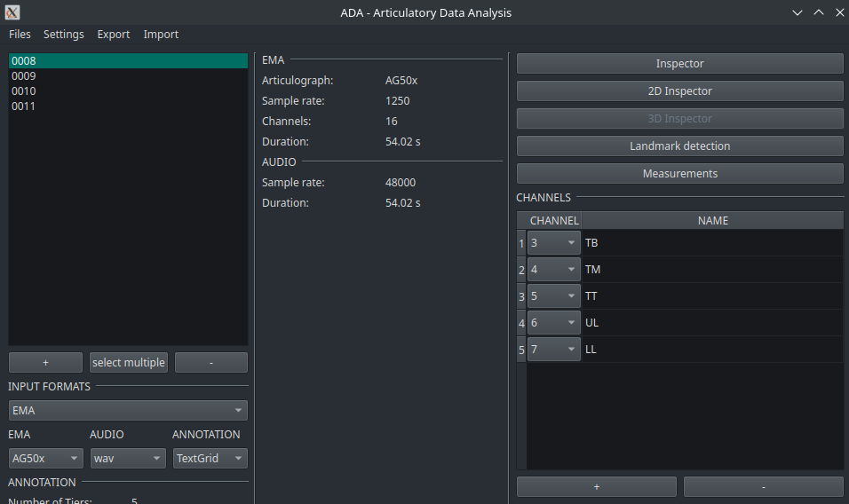
Task: Click the select multiple button
Action: (129, 363)
